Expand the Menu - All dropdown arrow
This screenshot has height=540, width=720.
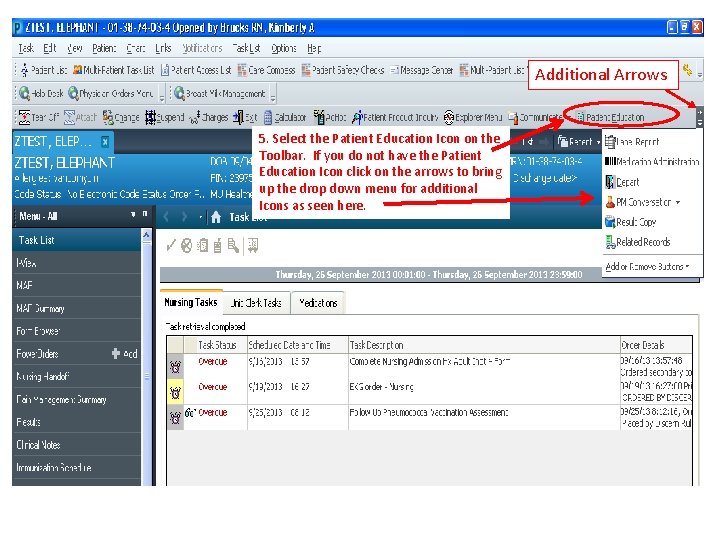133,214
